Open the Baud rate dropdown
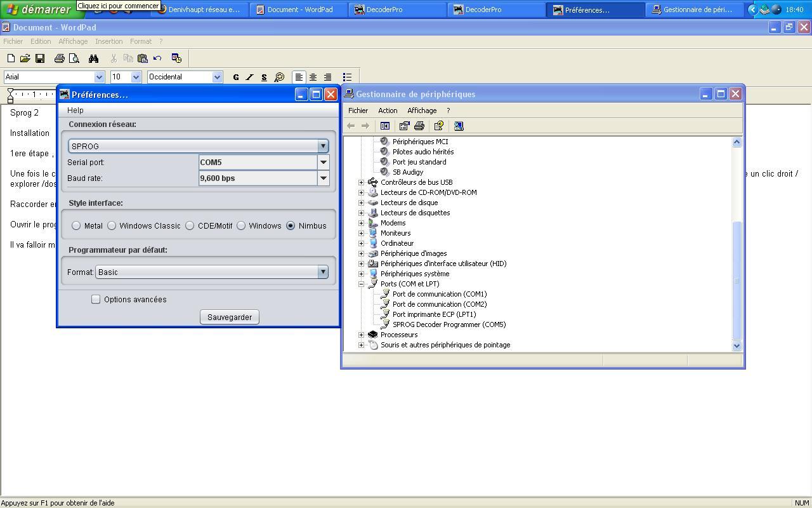 click(x=324, y=178)
